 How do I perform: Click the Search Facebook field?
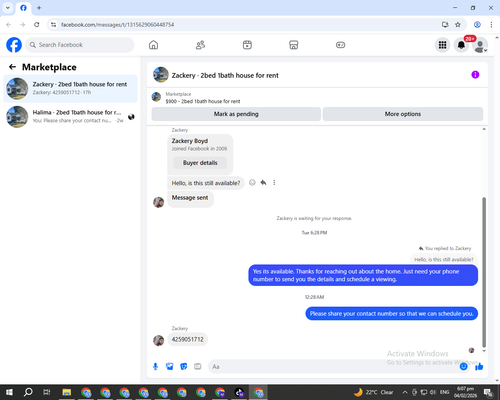(x=80, y=45)
